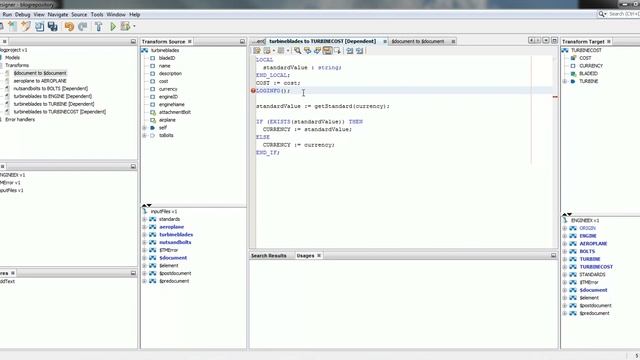Maximize the editor window button
This screenshot has width=640, height=360.
554,40
